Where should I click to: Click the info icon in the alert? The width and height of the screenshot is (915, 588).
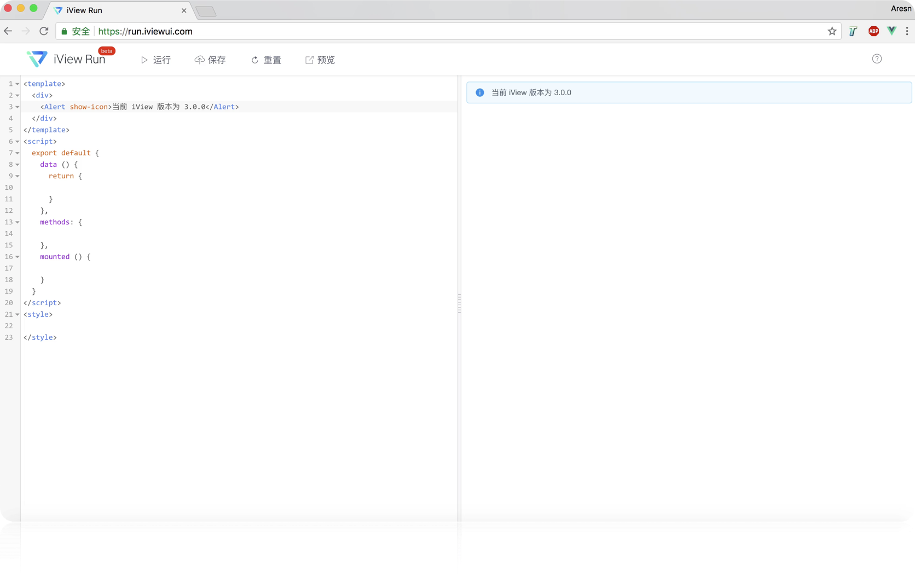[480, 92]
